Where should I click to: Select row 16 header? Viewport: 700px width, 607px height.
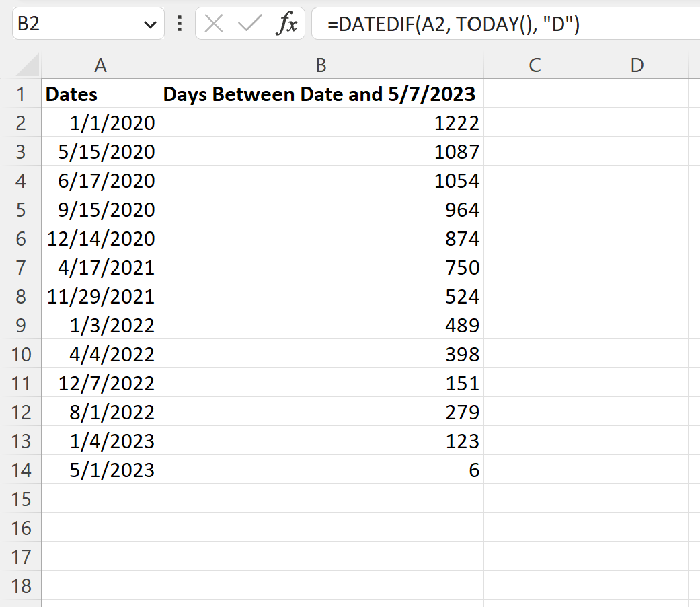pos(21,528)
